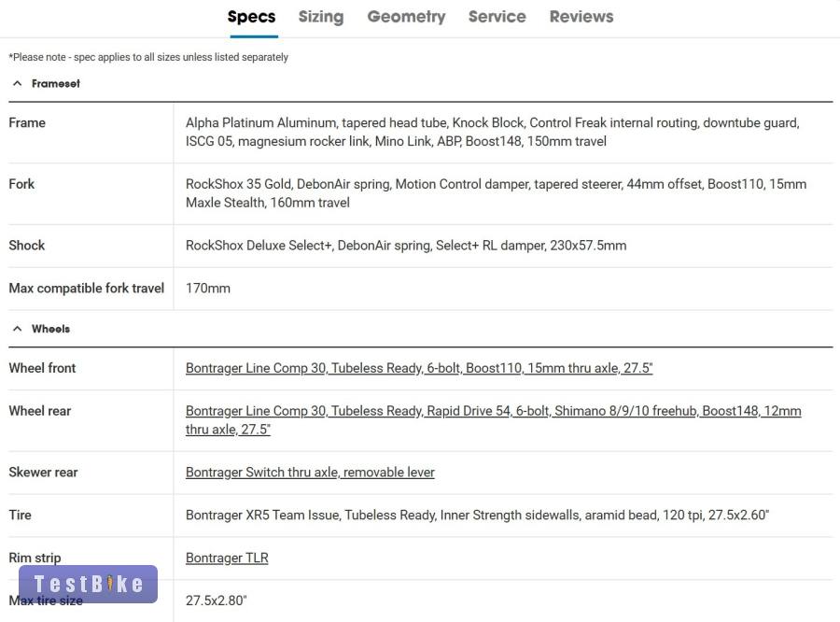Click the Max compatible fork travel value
The image size is (840, 622).
coord(208,289)
